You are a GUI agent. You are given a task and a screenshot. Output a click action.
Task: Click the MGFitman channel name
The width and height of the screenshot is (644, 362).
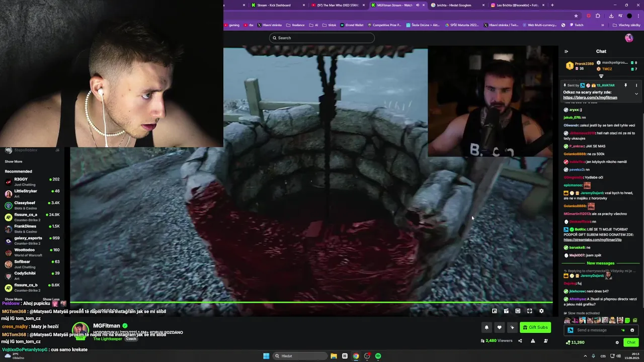(x=107, y=326)
